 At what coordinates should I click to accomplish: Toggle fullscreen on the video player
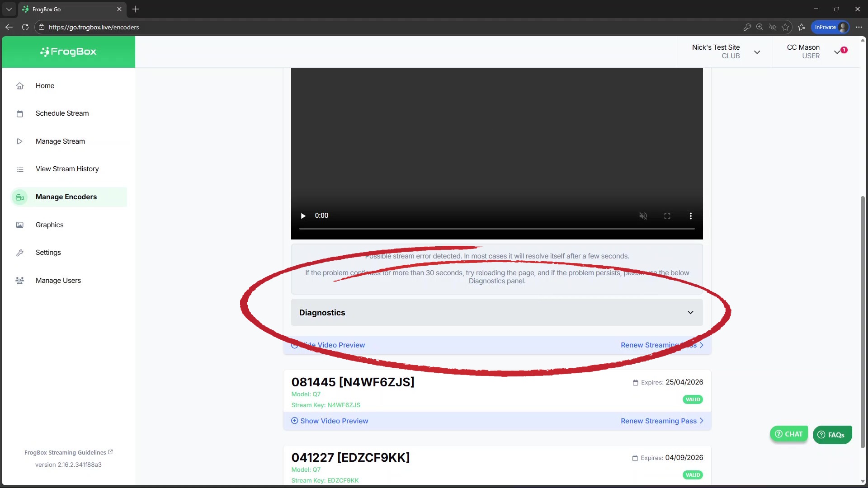667,216
